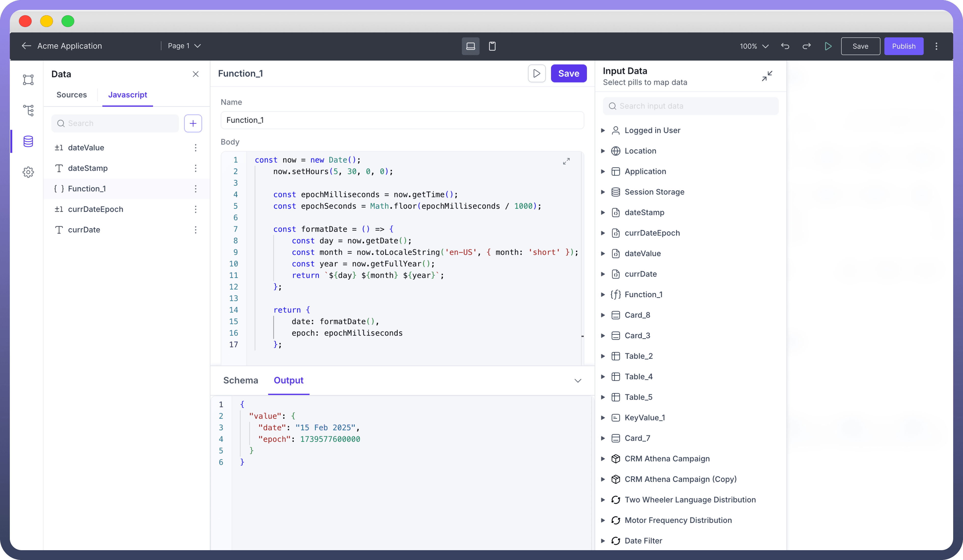Click the undo arrow in top bar
The width and height of the screenshot is (963, 560).
785,46
